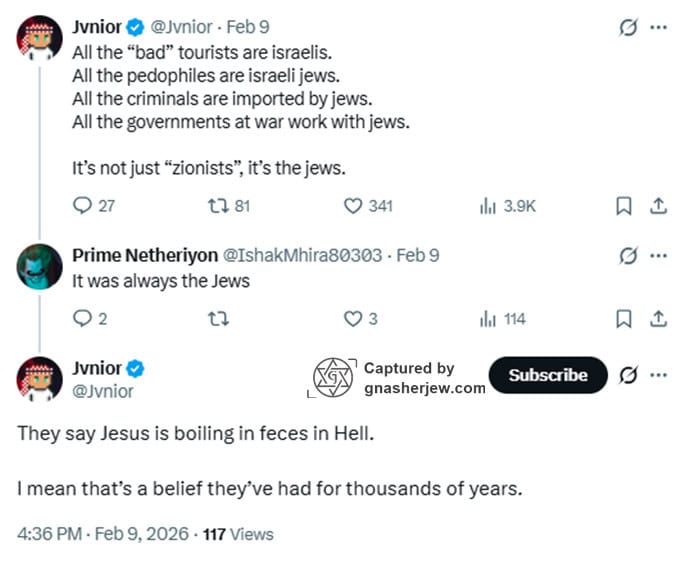Click the Subscribe button
This screenshot has width=680, height=562.
click(x=547, y=375)
